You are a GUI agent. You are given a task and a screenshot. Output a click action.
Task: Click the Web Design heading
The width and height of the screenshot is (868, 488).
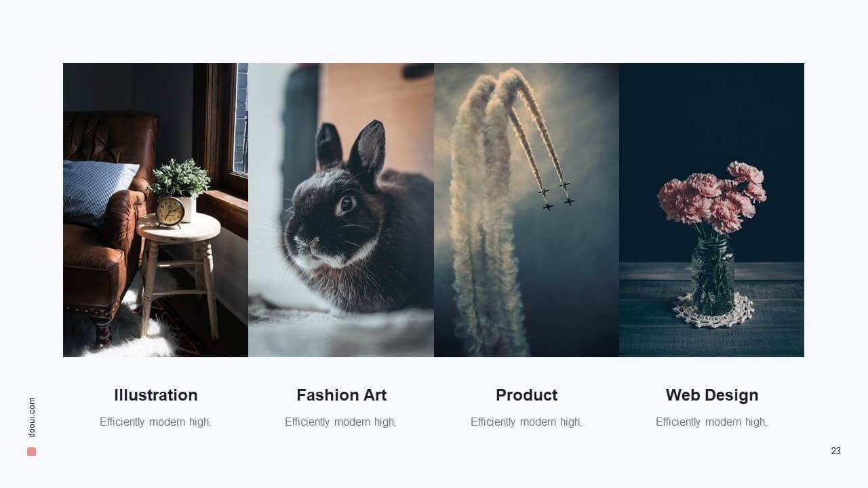pyautogui.click(x=712, y=395)
